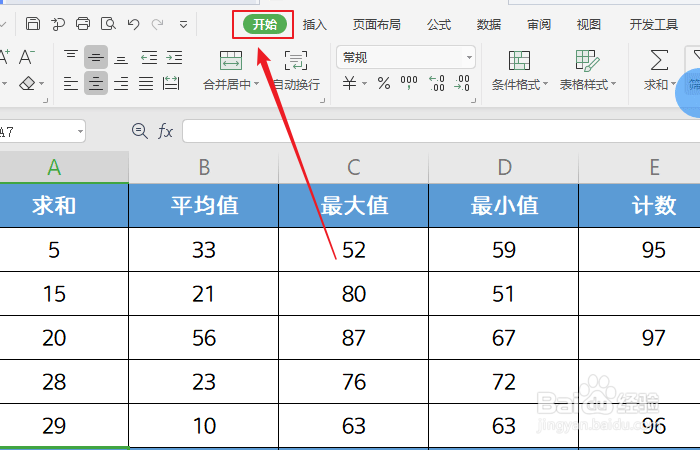Expand the currency symbol dropdown arrow
This screenshot has height=450, width=700.
365,83
